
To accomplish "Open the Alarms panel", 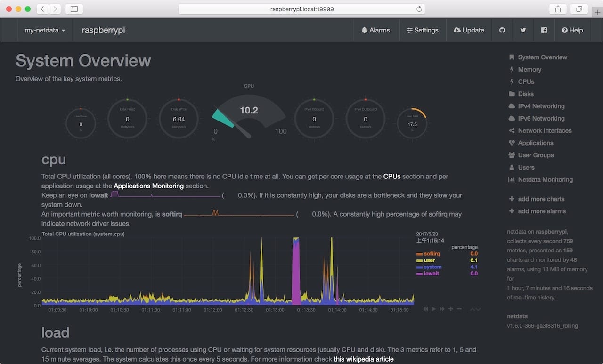I will pos(375,30).
